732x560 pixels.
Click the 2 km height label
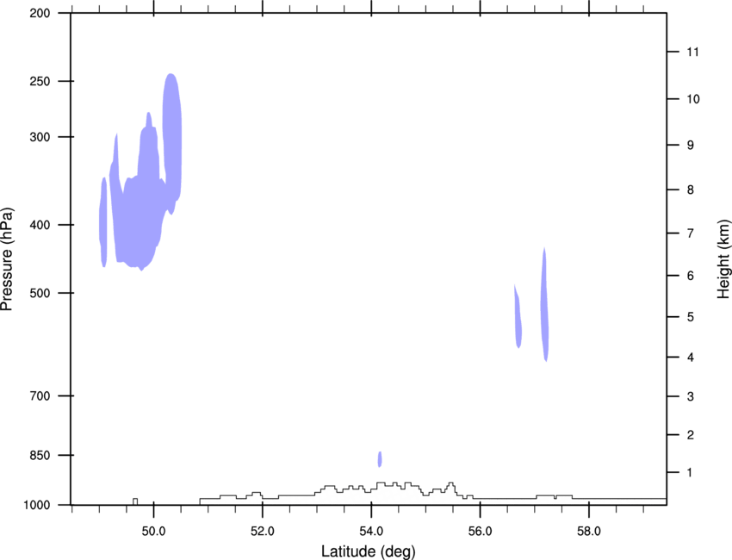point(691,435)
